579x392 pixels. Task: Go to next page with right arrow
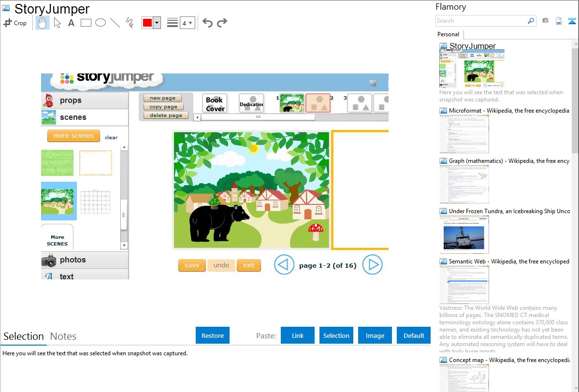372,265
